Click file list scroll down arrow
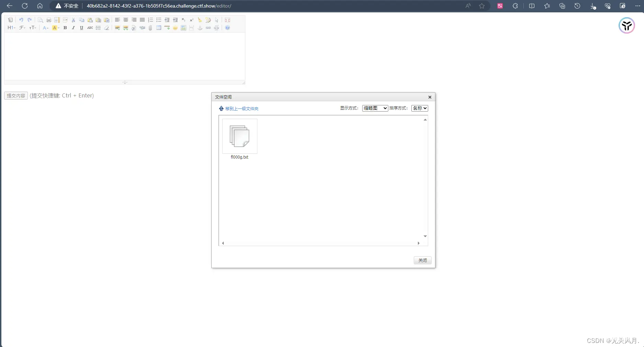644x347 pixels. 425,236
